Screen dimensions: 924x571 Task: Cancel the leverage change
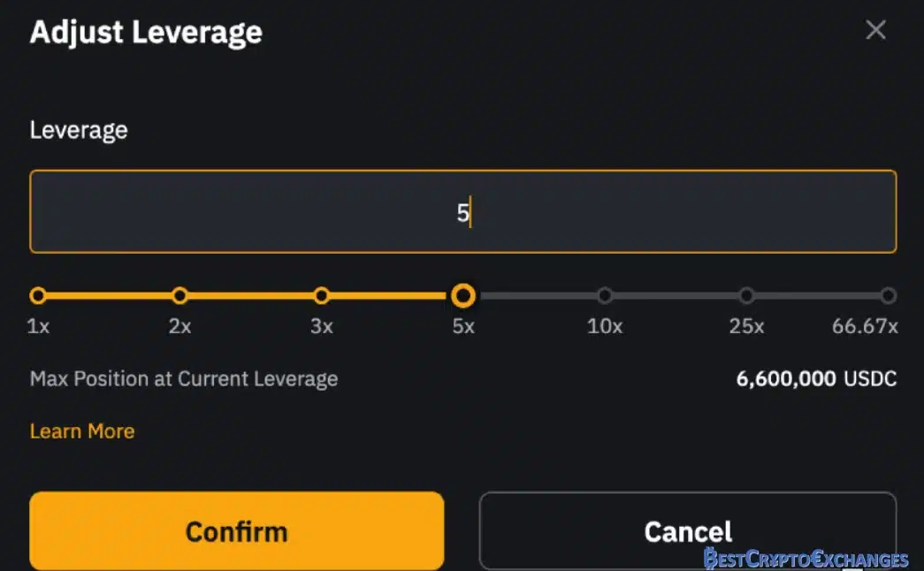click(688, 531)
